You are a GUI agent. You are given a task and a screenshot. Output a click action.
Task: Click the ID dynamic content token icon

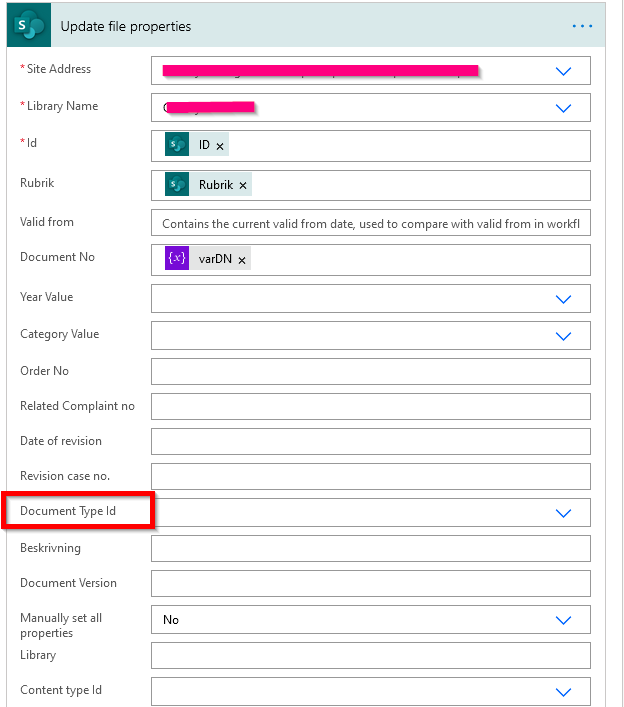(177, 145)
